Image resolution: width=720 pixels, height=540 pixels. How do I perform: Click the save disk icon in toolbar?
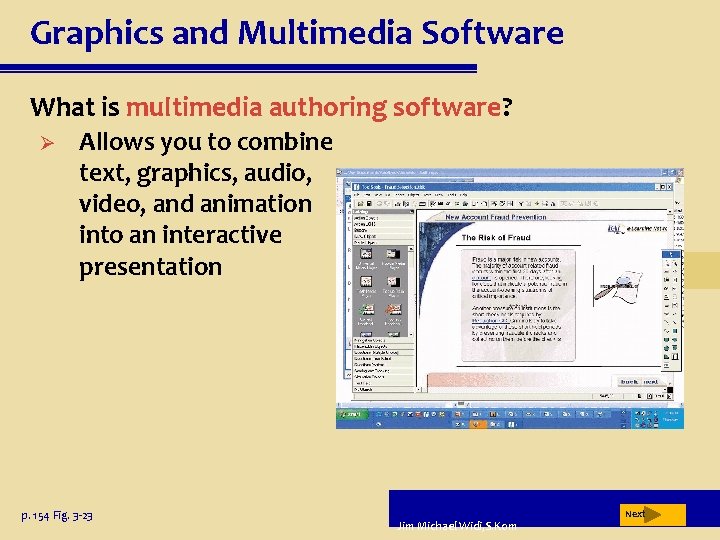[x=369, y=203]
